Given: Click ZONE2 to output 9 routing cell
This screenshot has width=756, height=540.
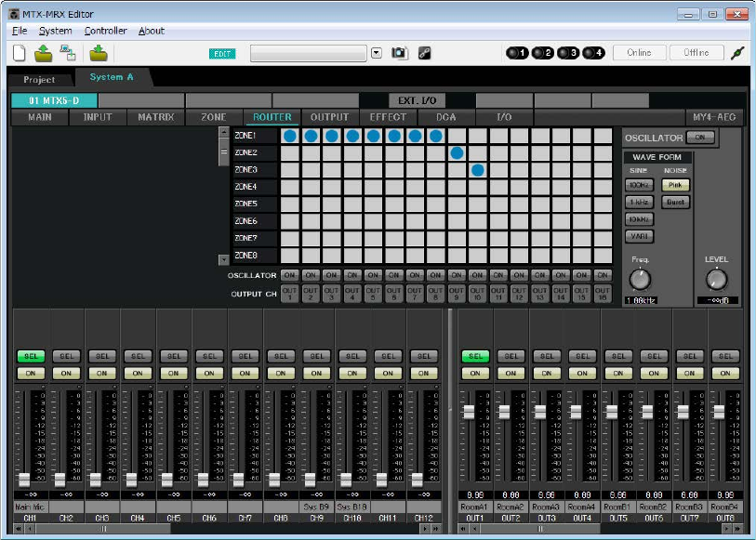Looking at the screenshot, I should tap(457, 152).
